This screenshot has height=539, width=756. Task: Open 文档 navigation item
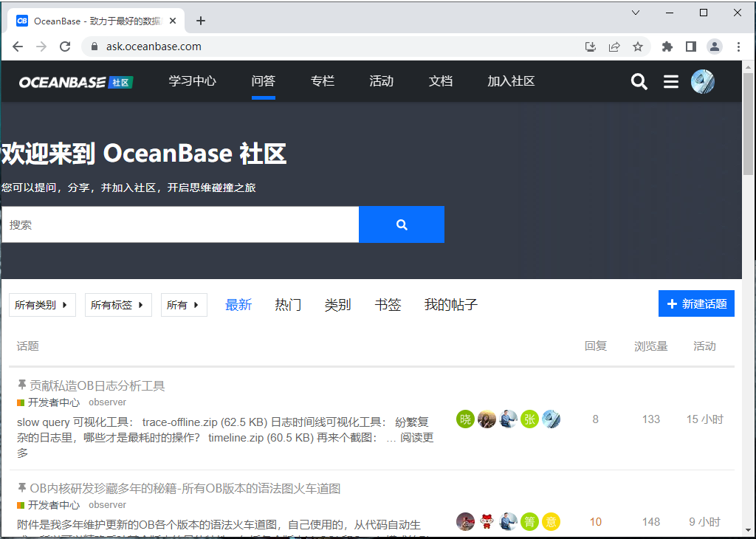441,81
